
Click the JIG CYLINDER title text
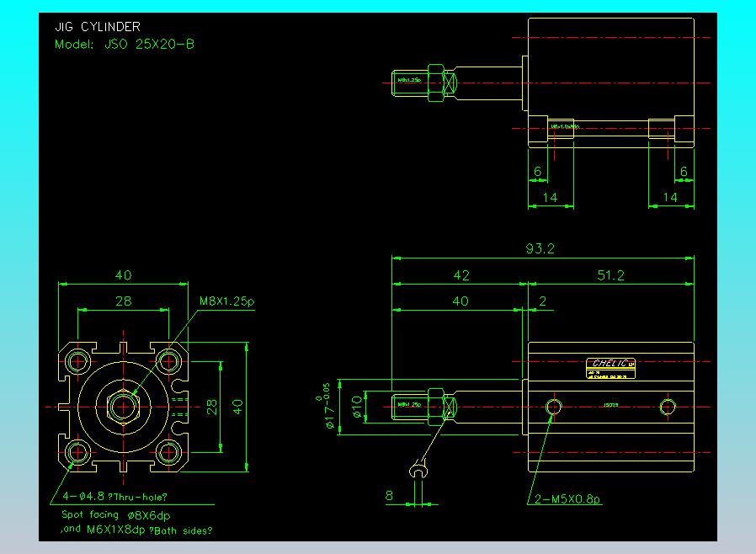pyautogui.click(x=98, y=27)
